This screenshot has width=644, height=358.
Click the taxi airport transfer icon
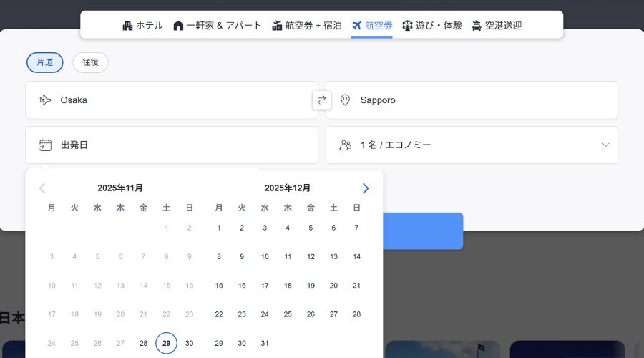point(477,26)
